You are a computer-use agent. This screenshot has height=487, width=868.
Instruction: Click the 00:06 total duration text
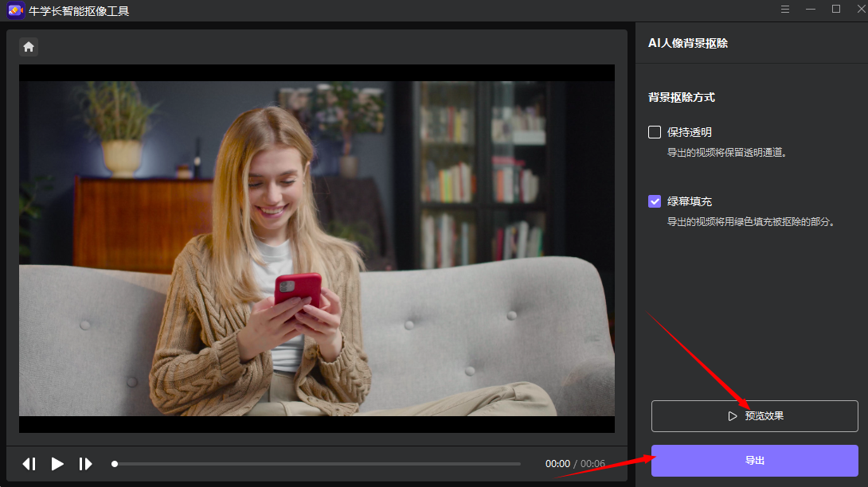(593, 464)
